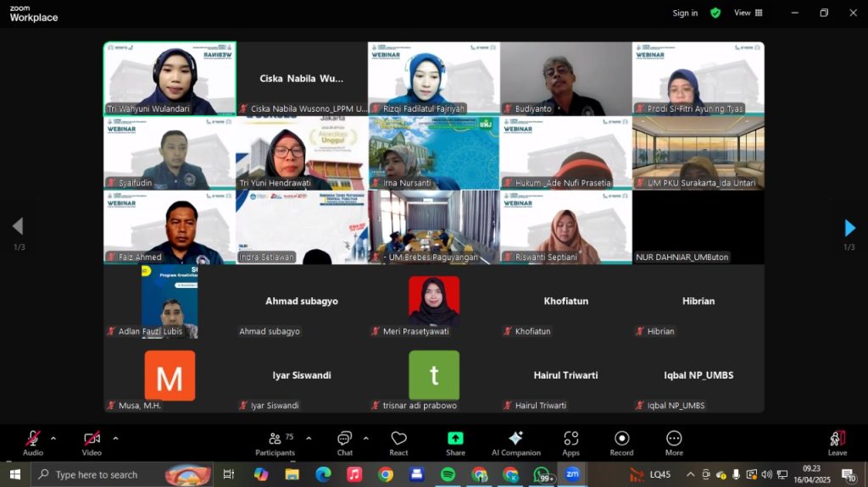Image resolution: width=868 pixels, height=487 pixels.
Task: Open Microsoft Copilot from the taskbar
Action: pyautogui.click(x=261, y=474)
